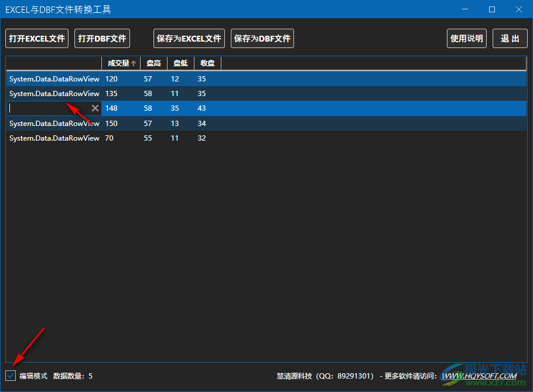The height and width of the screenshot is (392, 533).
Task: Click the 打开EXCEL文件 button
Action: click(x=37, y=39)
